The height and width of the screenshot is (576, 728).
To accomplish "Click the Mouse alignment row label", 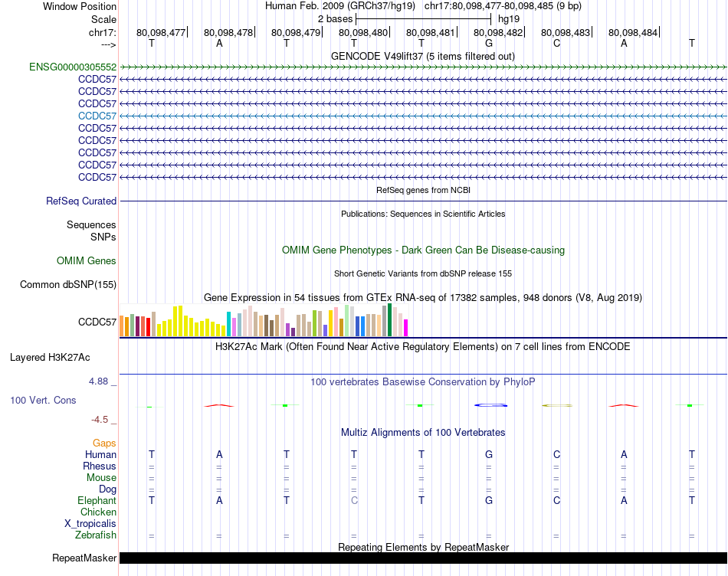I will (x=102, y=478).
